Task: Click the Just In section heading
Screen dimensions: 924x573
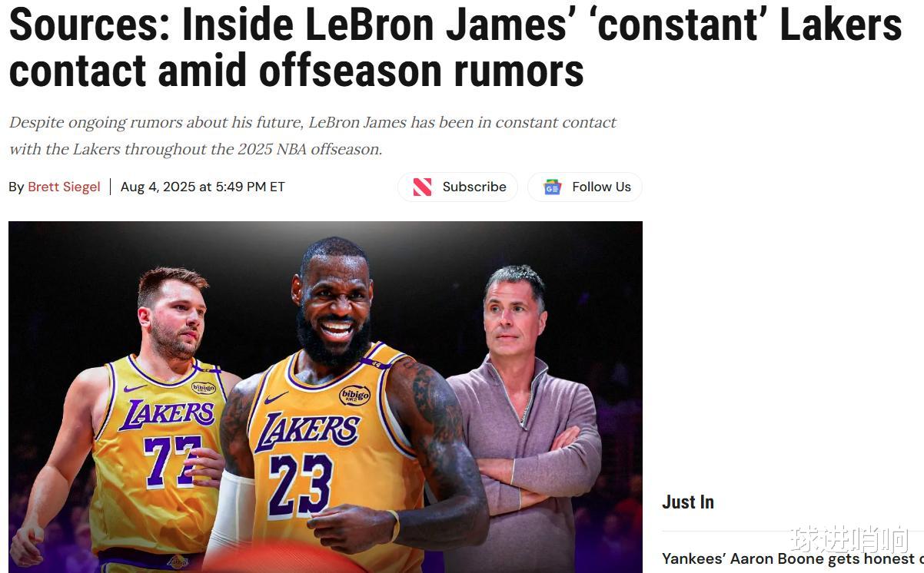Action: coord(688,502)
